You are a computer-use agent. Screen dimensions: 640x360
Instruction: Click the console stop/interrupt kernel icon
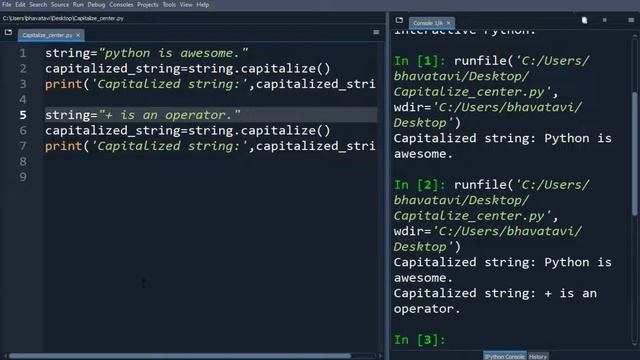604,20
